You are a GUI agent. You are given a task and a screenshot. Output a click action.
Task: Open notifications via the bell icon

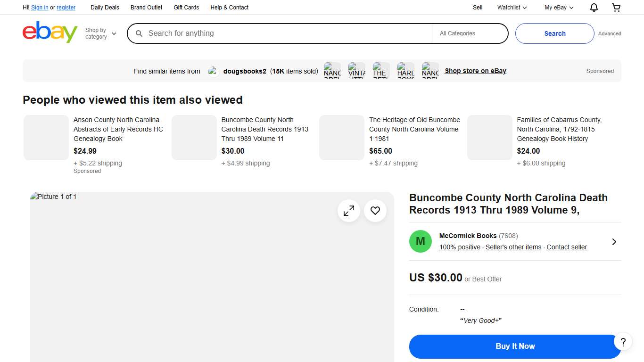point(594,7)
